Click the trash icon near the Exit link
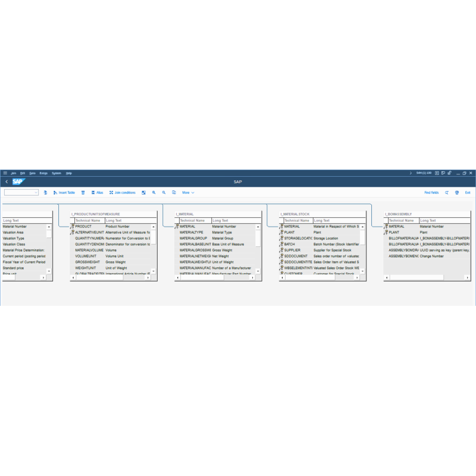 click(x=457, y=192)
